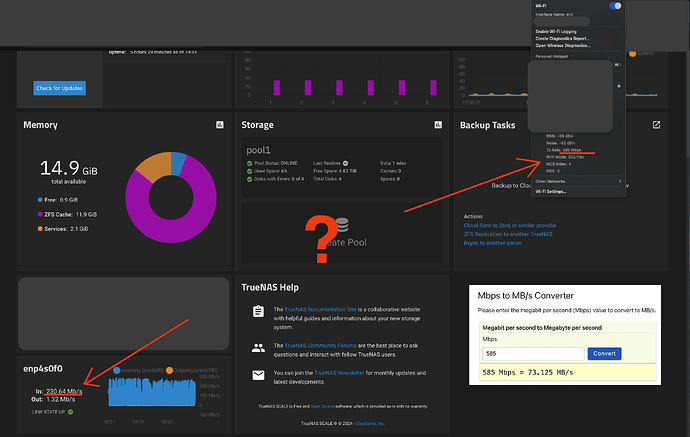Click the 14.9 GiB total available value
690x437 pixels.
[69, 169]
